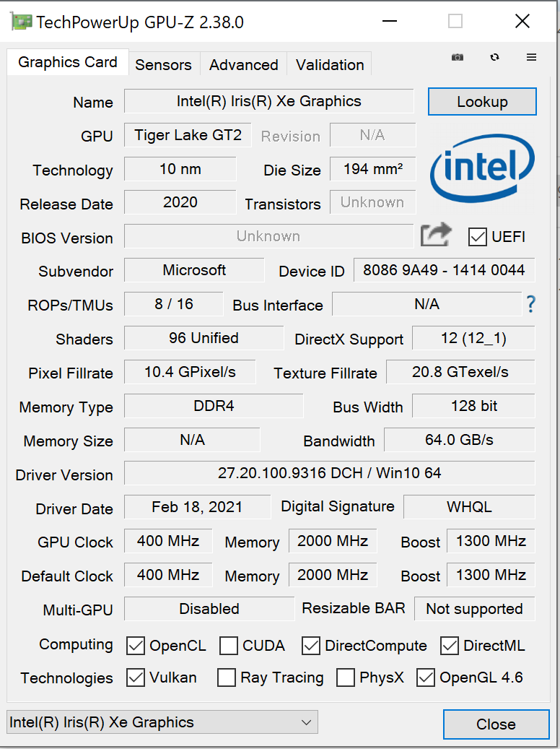Toggle the UEFI checkbox

[x=477, y=236]
